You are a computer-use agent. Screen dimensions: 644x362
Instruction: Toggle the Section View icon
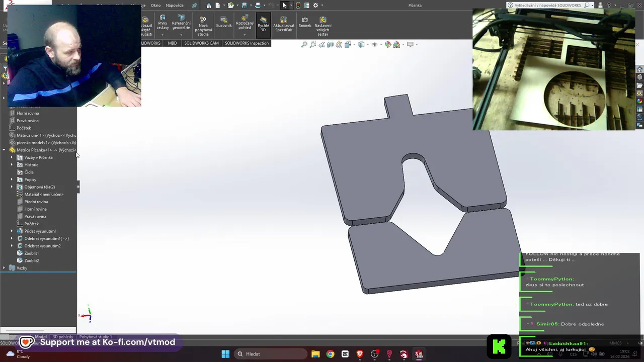[330, 45]
